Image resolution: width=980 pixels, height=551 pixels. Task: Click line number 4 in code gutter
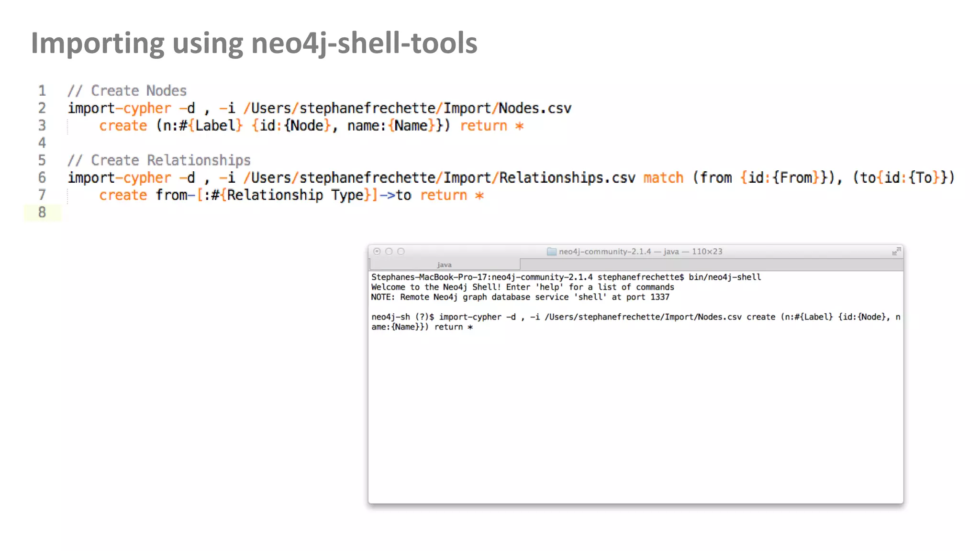tap(42, 143)
